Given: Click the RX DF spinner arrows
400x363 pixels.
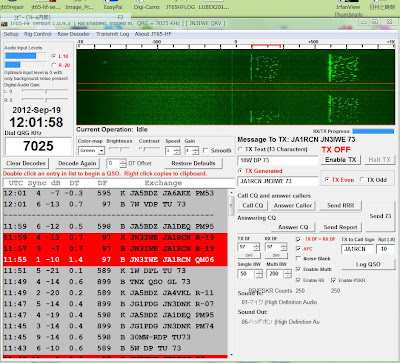Looking at the screenshot, I should point(284,247).
